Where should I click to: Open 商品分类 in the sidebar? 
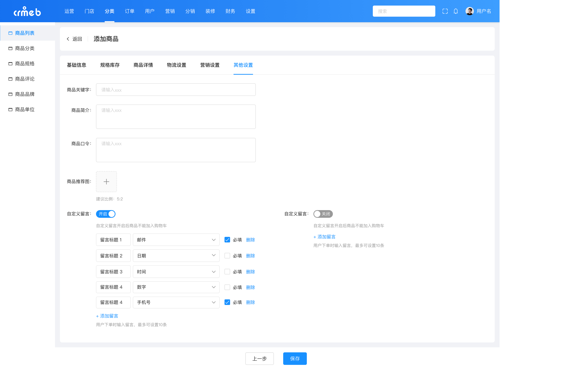25,48
